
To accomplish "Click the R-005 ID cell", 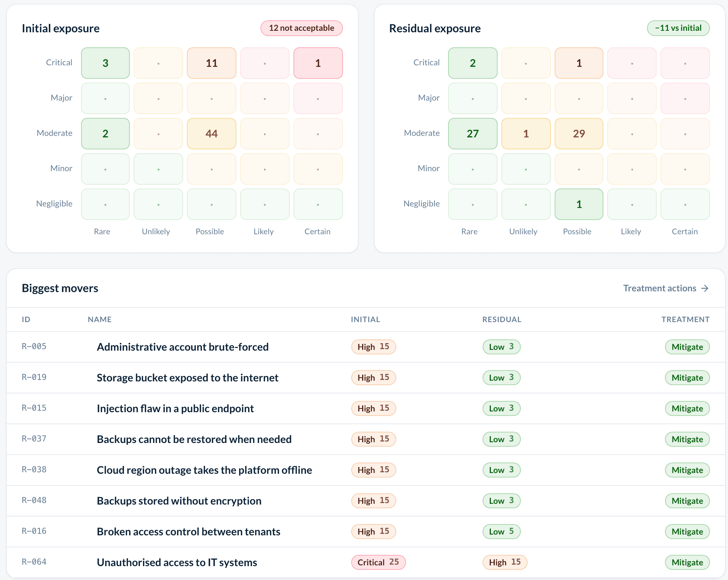I will (34, 346).
